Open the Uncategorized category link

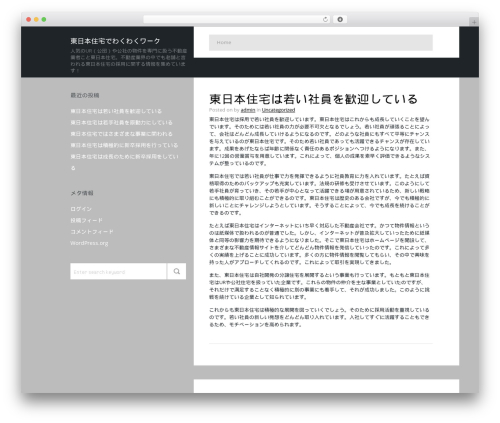[278, 110]
